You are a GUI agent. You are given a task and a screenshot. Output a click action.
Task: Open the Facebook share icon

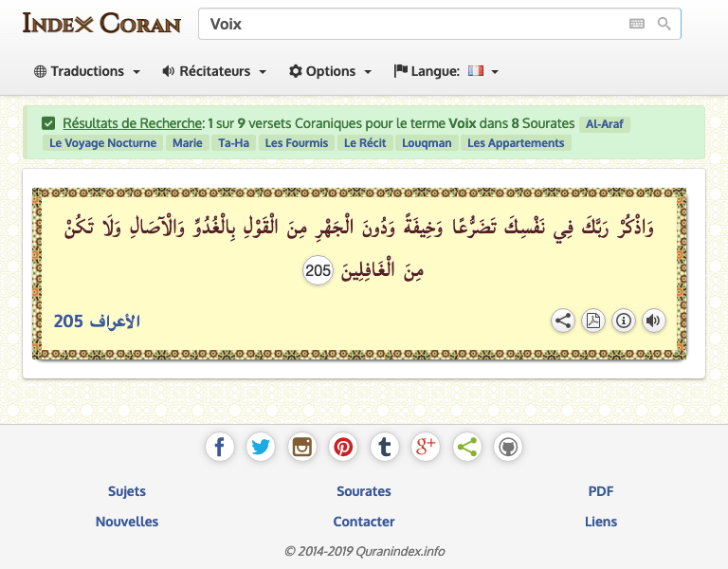point(220,447)
